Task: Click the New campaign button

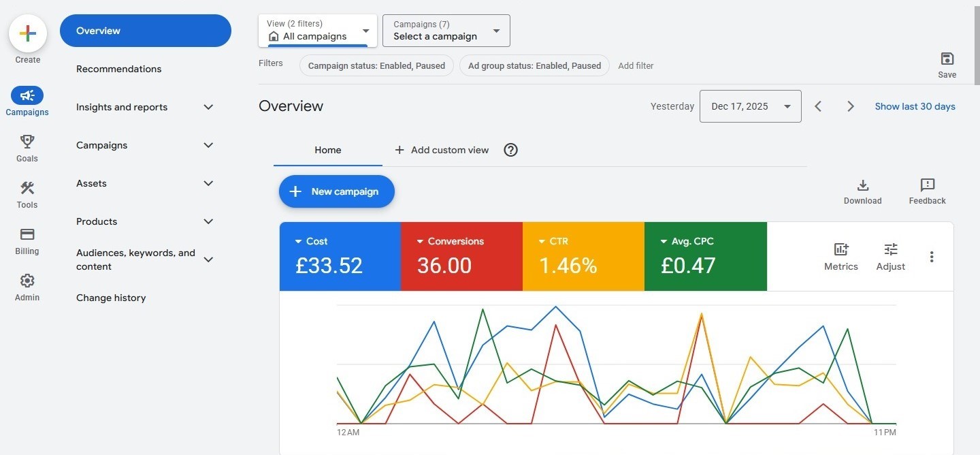Action: click(x=336, y=191)
